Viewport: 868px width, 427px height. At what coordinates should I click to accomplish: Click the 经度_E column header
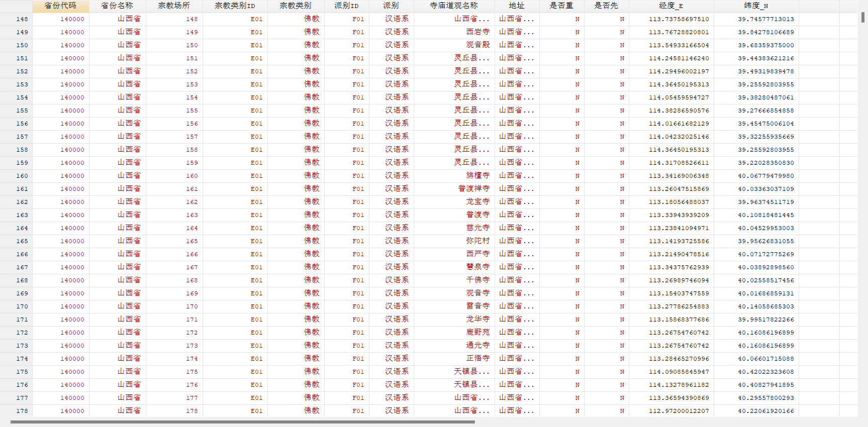coord(670,6)
